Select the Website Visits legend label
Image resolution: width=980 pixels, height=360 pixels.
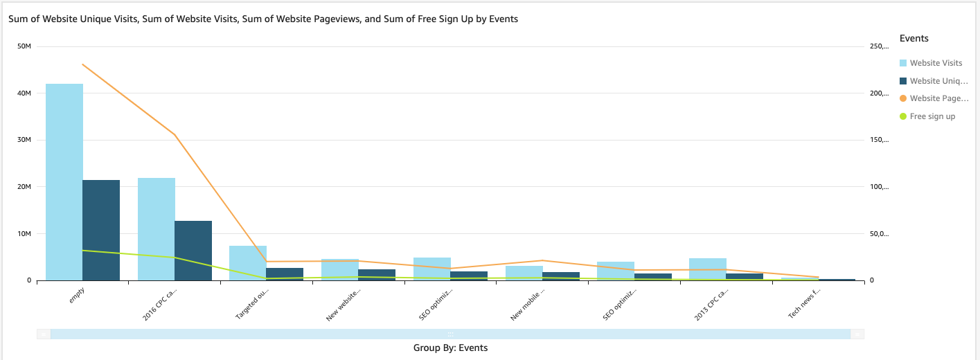[x=936, y=63]
